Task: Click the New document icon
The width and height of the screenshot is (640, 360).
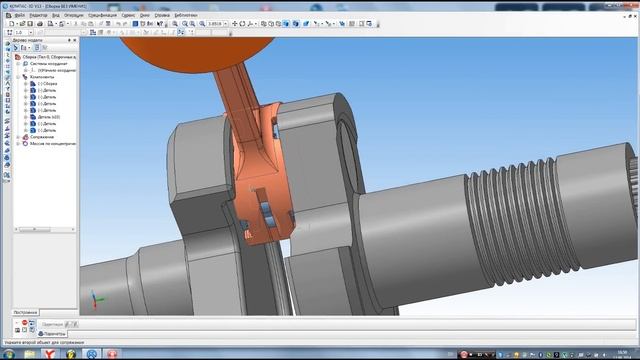Action: pos(11,24)
